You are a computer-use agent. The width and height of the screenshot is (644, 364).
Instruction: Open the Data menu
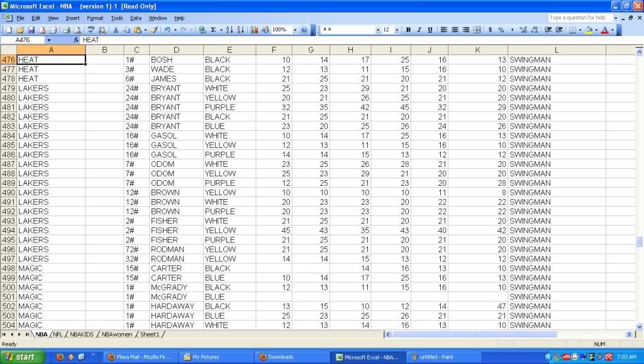pyautogui.click(x=136, y=18)
